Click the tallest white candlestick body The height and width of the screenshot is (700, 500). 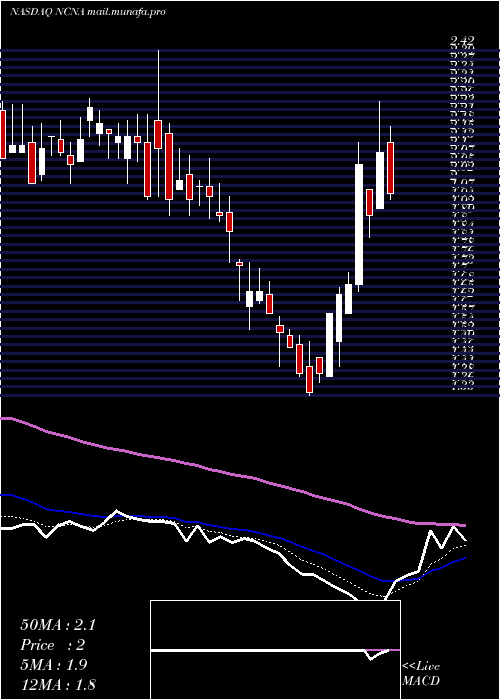359,225
